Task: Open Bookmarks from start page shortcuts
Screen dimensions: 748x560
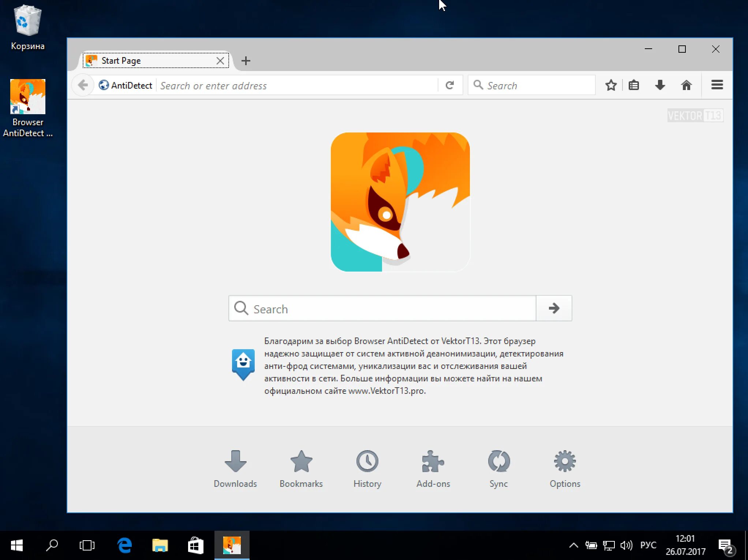Action: click(301, 469)
